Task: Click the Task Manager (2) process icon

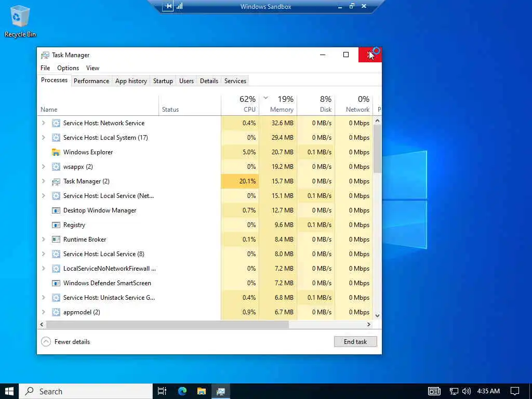Action: click(56, 181)
